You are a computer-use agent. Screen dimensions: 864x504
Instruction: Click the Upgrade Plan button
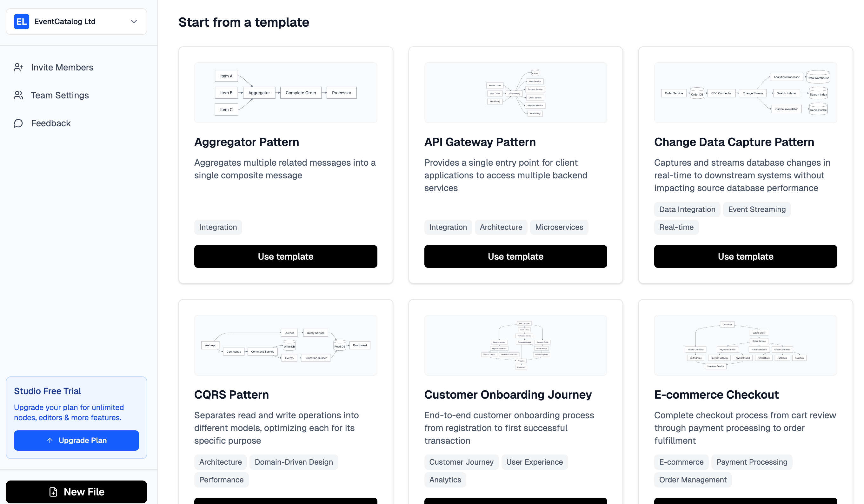point(76,440)
